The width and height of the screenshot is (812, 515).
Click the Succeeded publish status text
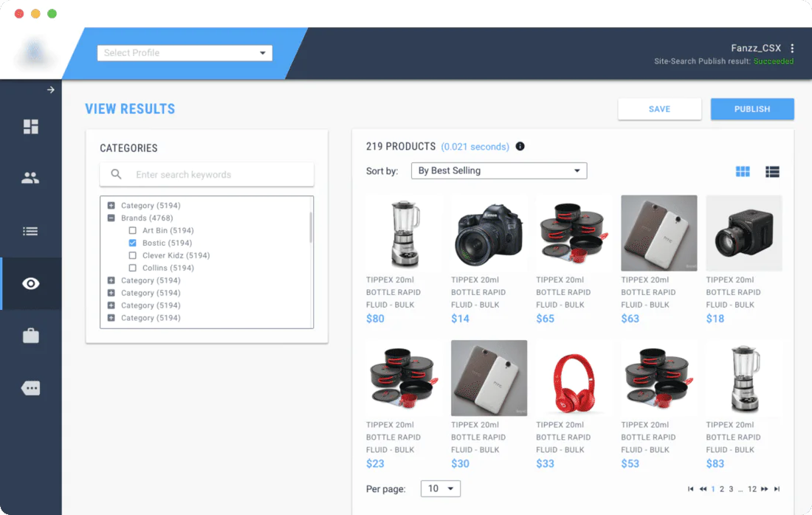point(773,61)
